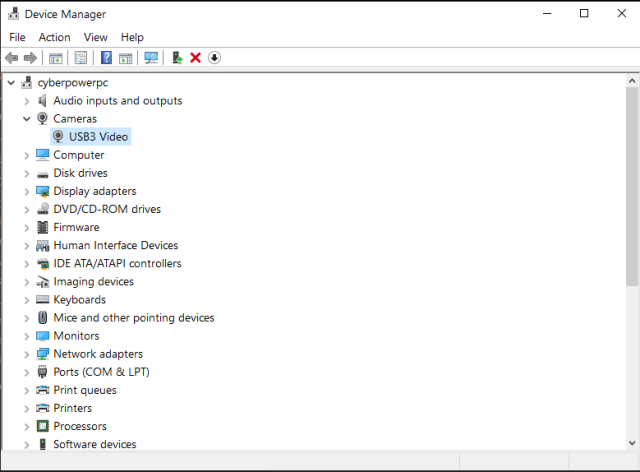Click the Update device driver icon
The height and width of the screenshot is (472, 640).
click(177, 58)
